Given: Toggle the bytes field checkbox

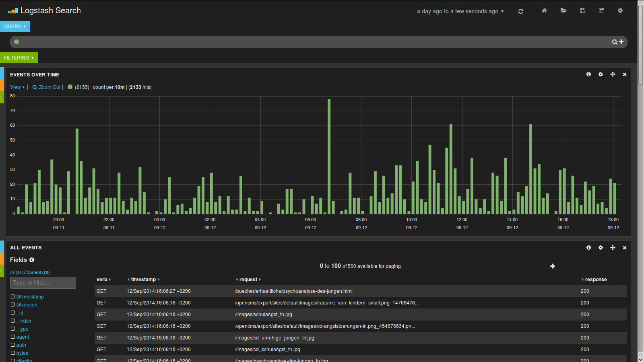Looking at the screenshot, I should tap(13, 353).
